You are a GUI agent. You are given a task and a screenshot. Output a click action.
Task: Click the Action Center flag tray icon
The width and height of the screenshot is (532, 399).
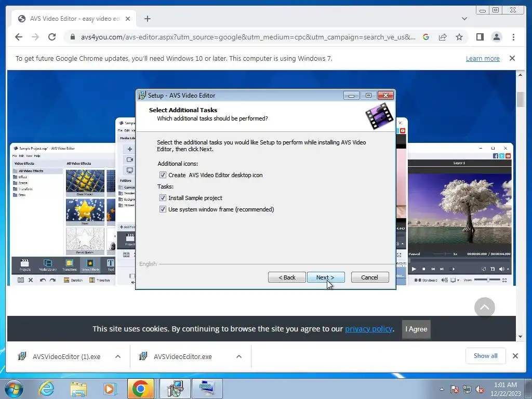[455, 389]
